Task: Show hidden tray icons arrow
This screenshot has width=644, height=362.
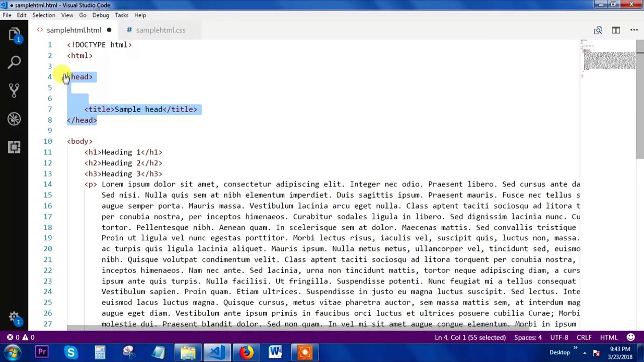Action: [584, 352]
